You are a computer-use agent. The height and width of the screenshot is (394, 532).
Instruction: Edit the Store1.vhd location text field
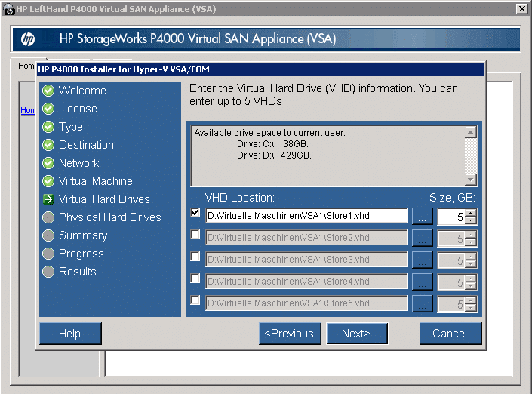pyautogui.click(x=306, y=216)
